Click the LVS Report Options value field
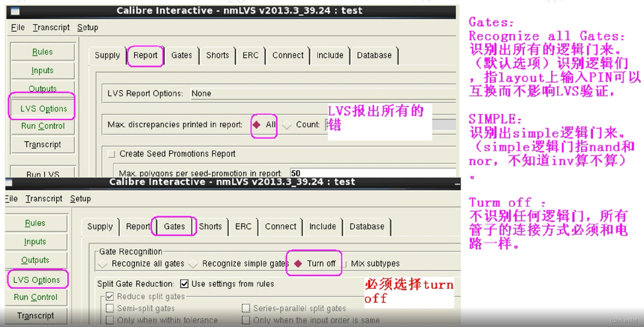 [323, 93]
